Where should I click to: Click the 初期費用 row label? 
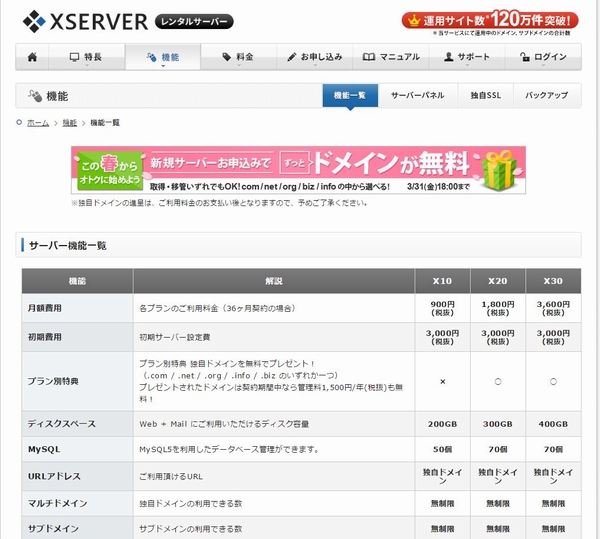coord(45,337)
